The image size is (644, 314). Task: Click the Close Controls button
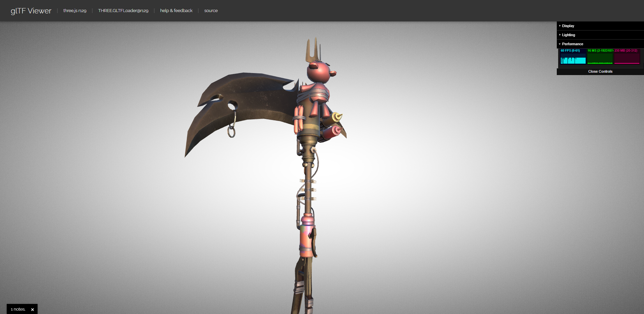point(600,71)
